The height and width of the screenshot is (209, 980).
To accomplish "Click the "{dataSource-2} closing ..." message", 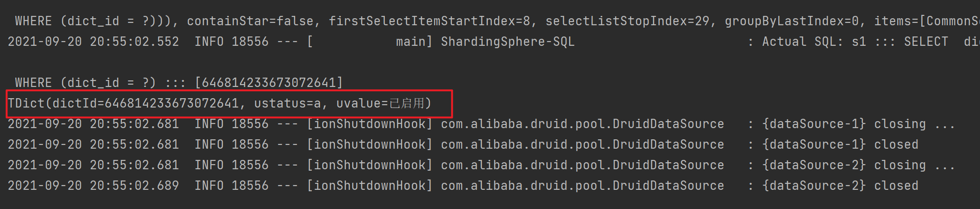I will pyautogui.click(x=859, y=165).
